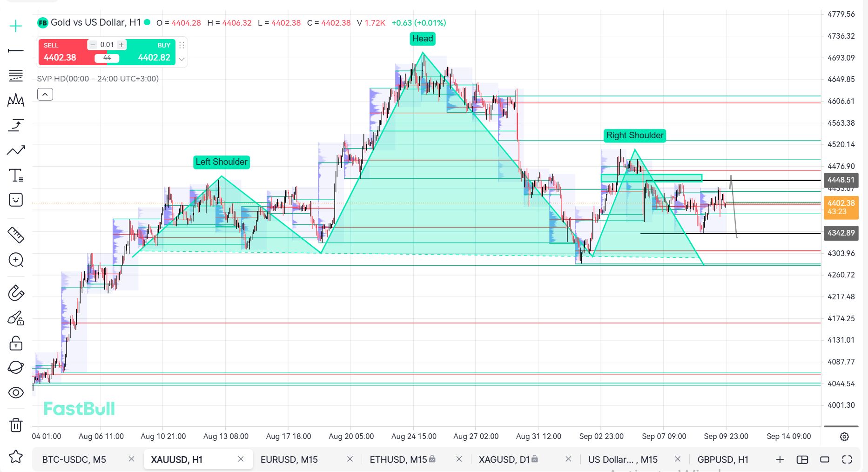
Task: Click the zoom in magnifier tool
Action: point(16,260)
